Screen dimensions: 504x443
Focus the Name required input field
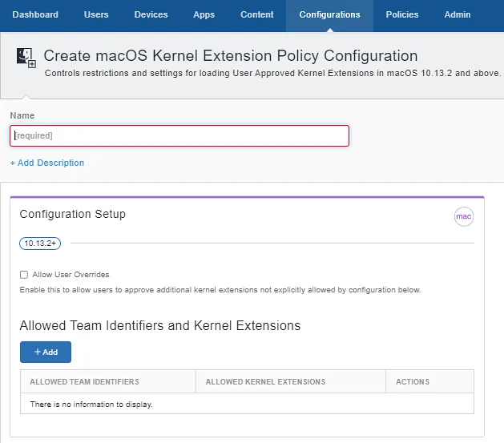pyautogui.click(x=179, y=135)
